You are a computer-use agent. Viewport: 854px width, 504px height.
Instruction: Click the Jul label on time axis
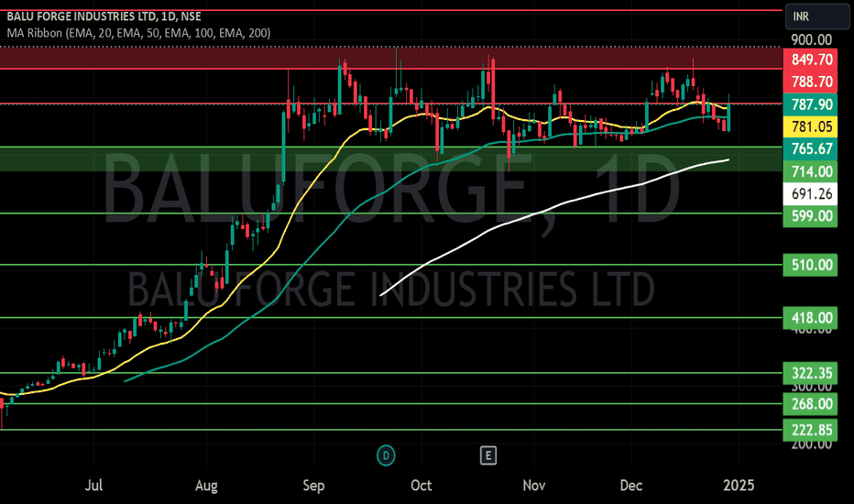93,485
